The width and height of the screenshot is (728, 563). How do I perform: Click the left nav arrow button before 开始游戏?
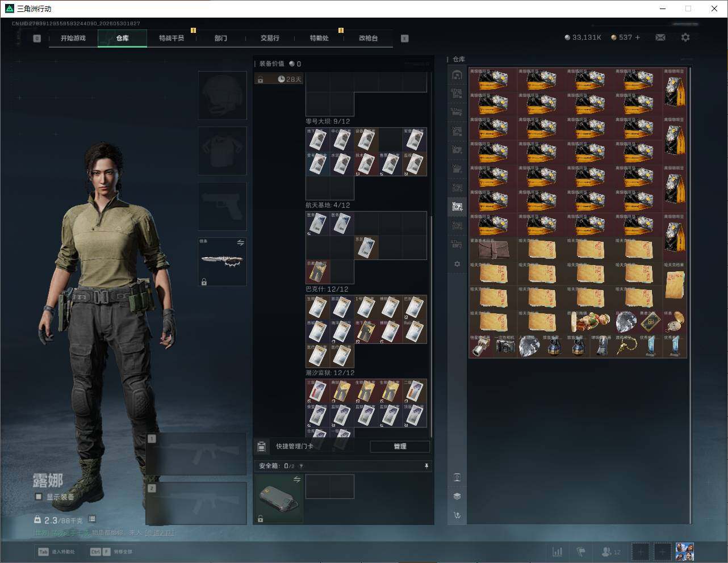click(x=37, y=39)
